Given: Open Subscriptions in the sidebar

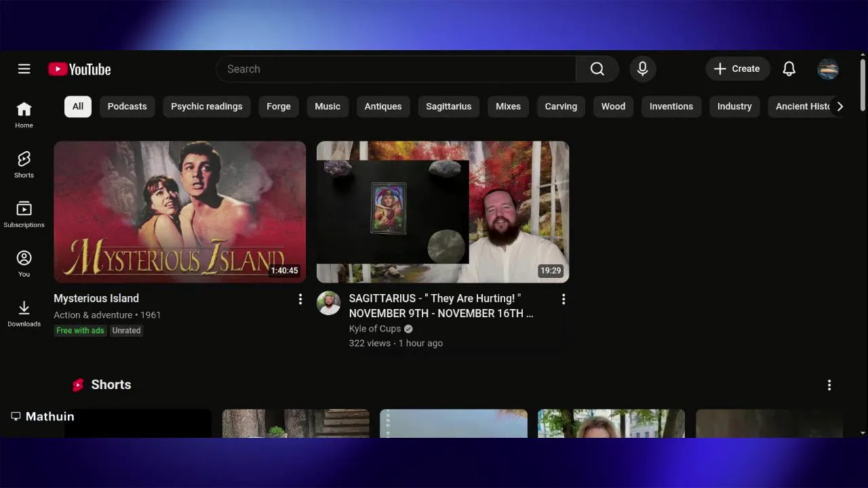Looking at the screenshot, I should click(24, 215).
